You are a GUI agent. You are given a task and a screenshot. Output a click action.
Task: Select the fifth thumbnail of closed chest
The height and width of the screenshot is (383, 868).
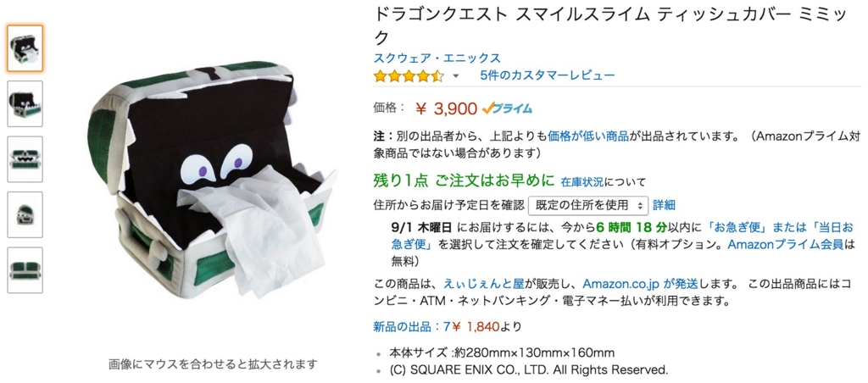25,269
